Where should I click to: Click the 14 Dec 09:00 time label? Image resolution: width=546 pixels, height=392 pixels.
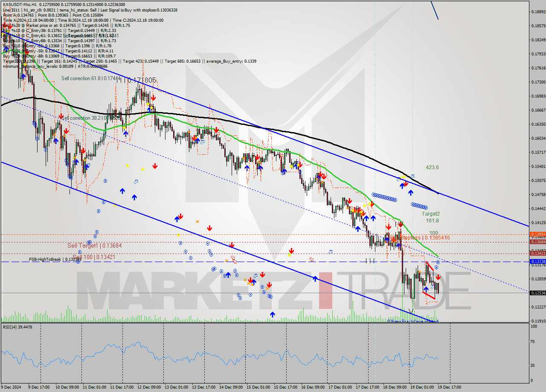(230, 387)
